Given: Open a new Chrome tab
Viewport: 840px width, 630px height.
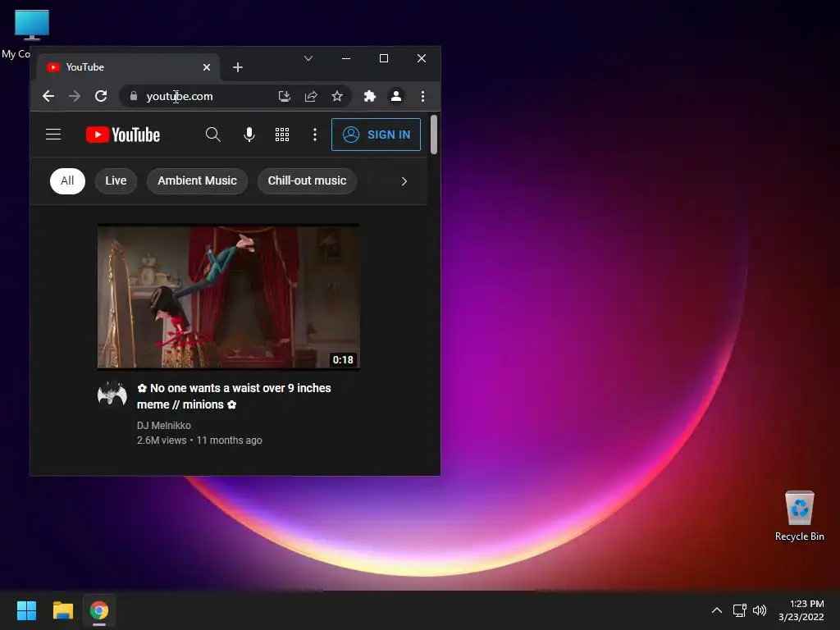Looking at the screenshot, I should coord(238,67).
